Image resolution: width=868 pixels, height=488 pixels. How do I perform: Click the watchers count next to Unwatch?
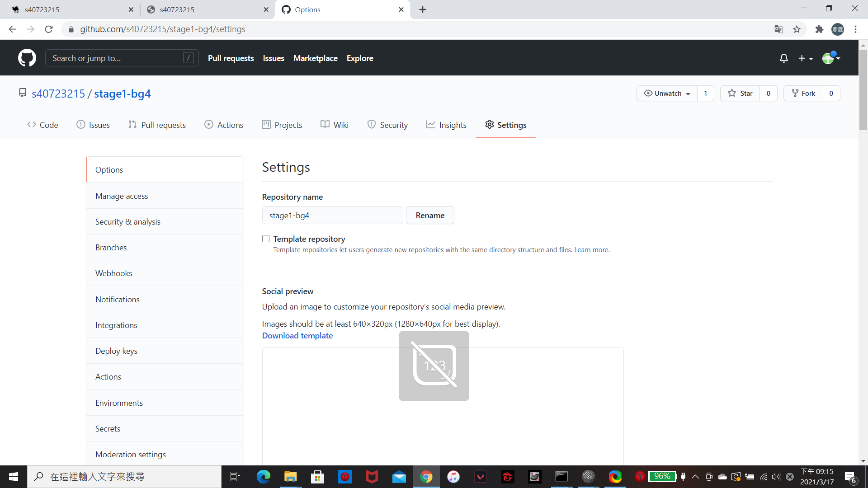(705, 94)
